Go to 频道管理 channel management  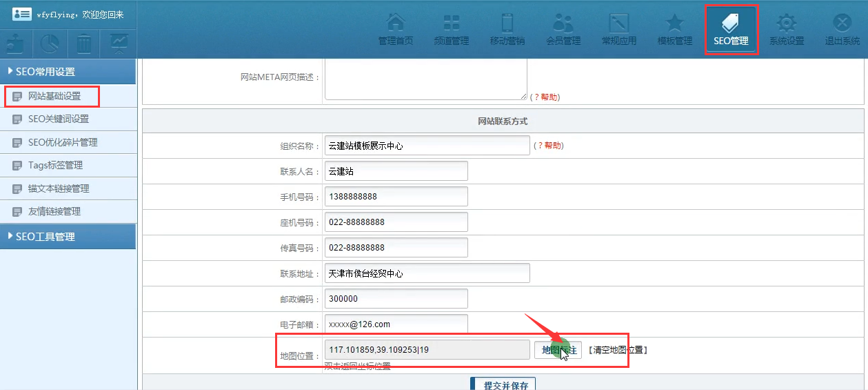(x=452, y=30)
